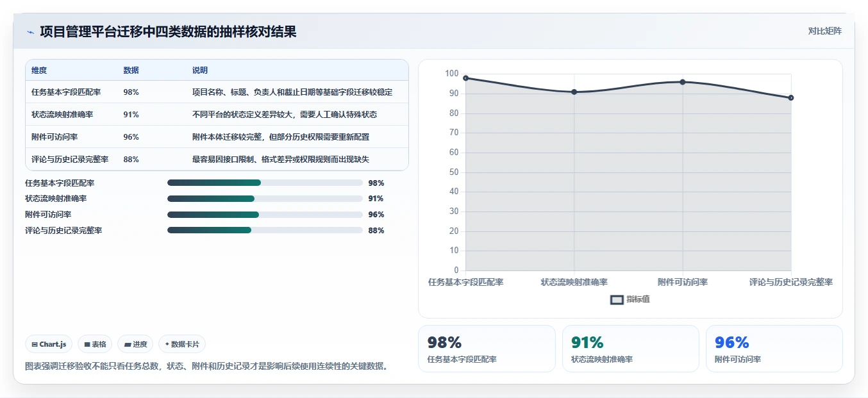Click the 91% value in the table
The height and width of the screenshot is (398, 868).
click(x=131, y=115)
